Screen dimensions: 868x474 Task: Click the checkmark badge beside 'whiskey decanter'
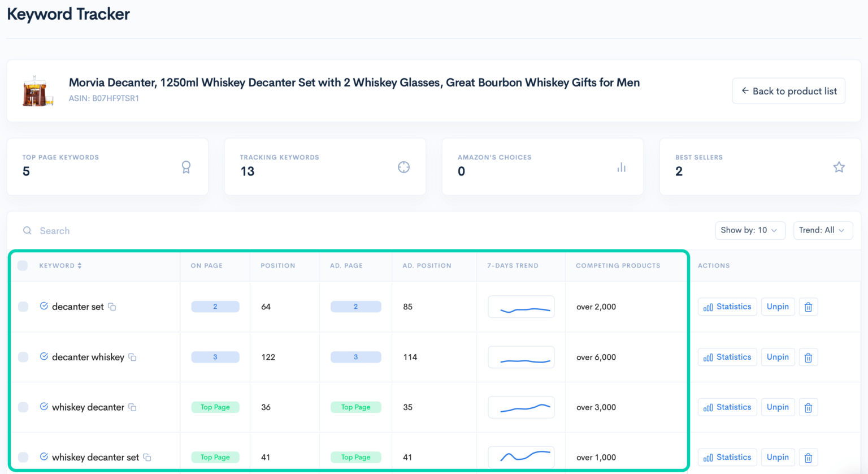[x=44, y=407]
